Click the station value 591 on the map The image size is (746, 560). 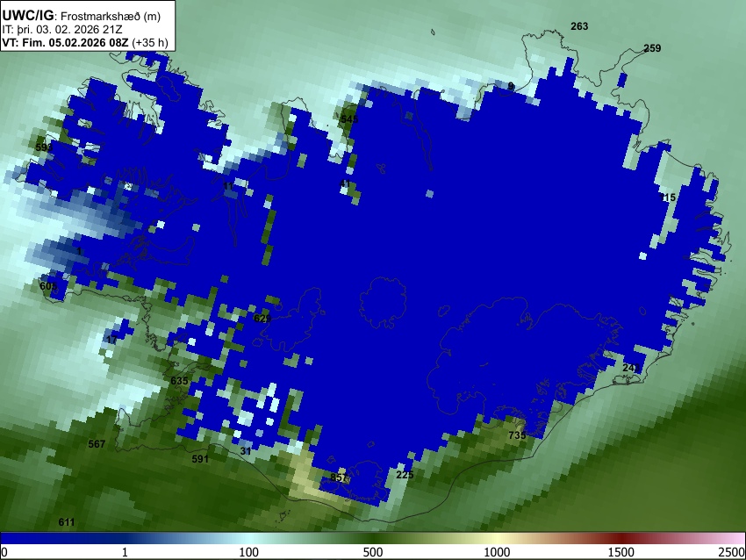200,459
